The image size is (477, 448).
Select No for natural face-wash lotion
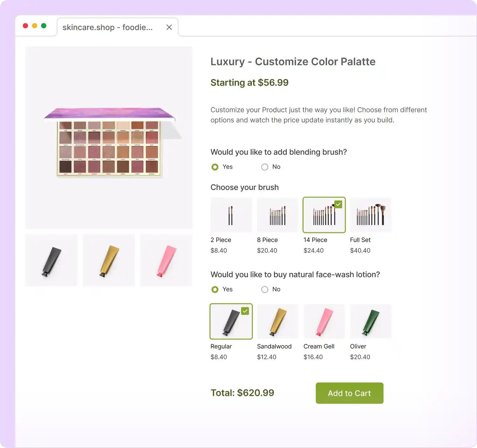click(x=265, y=289)
